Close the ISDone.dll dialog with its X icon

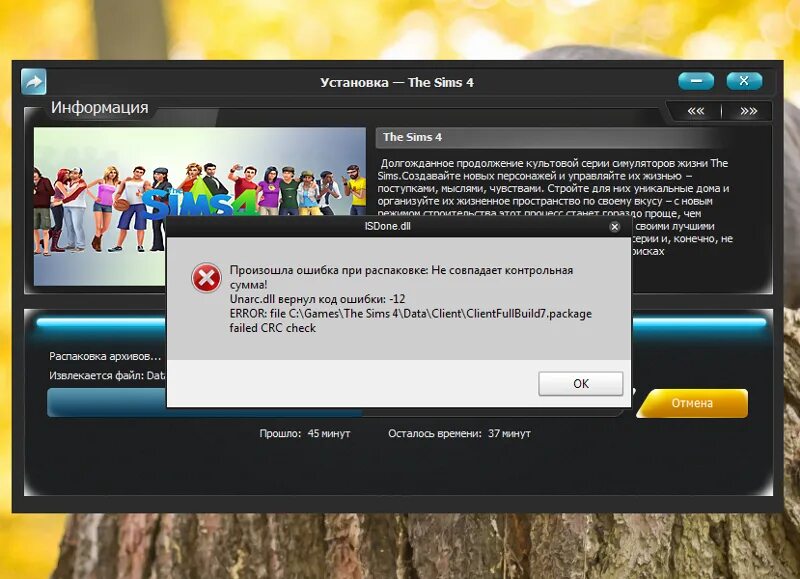pyautogui.click(x=615, y=227)
